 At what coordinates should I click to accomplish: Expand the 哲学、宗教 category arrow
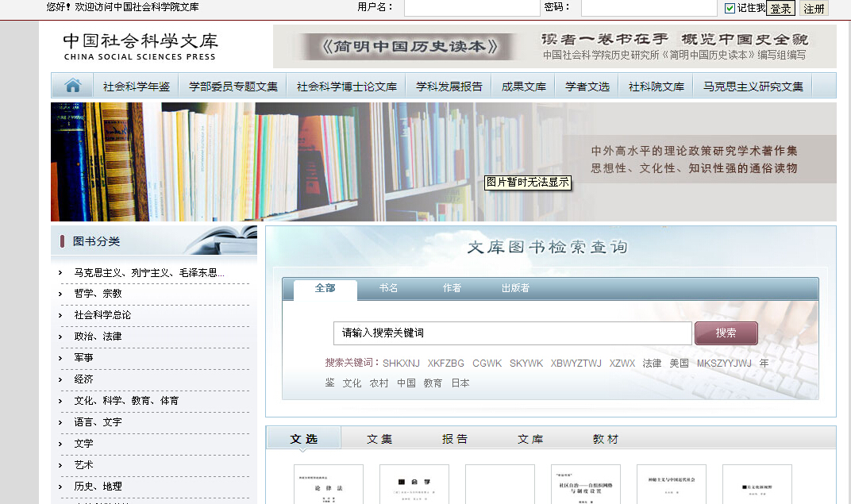[60, 294]
